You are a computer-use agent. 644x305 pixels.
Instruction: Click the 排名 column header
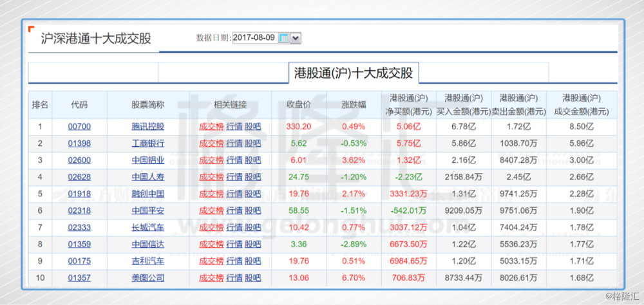point(40,105)
